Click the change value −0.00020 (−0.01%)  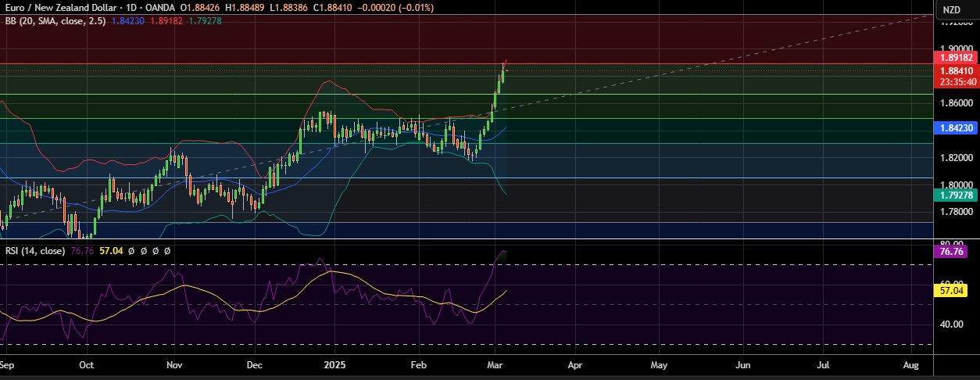coord(396,7)
